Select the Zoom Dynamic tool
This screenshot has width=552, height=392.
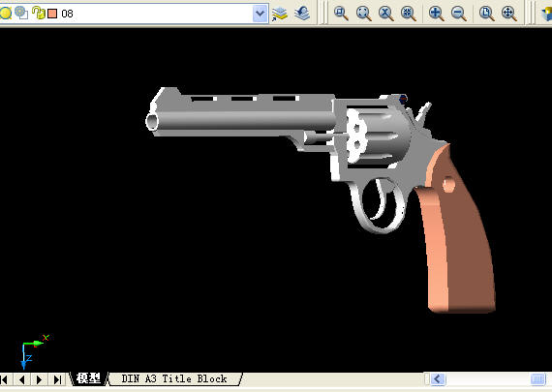point(363,14)
